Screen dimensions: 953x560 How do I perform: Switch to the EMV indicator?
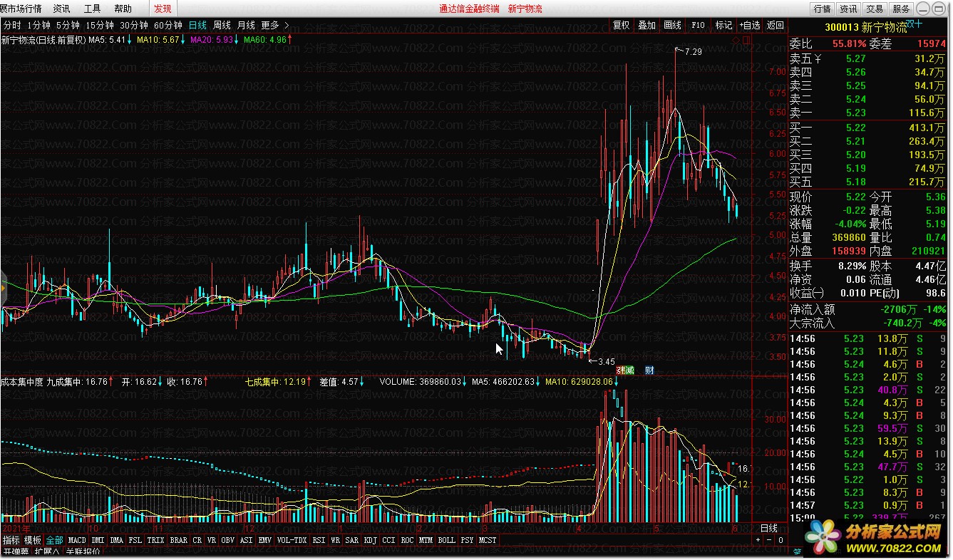point(265,541)
